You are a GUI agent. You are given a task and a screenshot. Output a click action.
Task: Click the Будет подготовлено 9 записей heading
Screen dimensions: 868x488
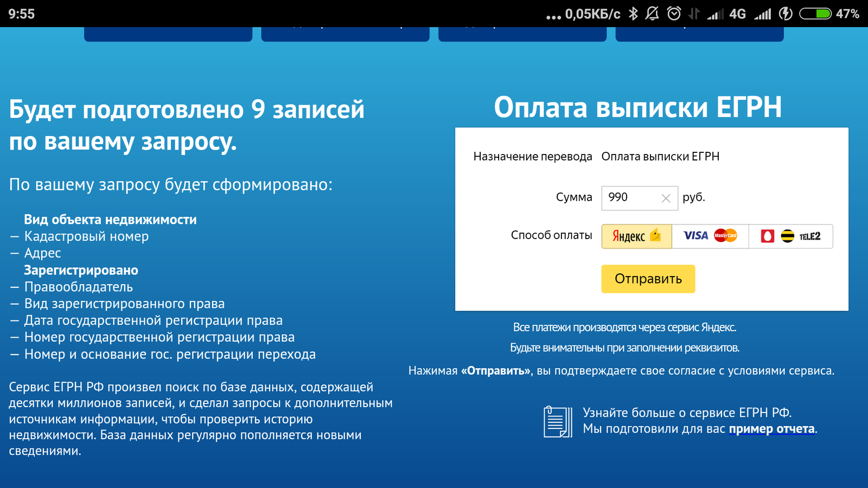coord(187,125)
